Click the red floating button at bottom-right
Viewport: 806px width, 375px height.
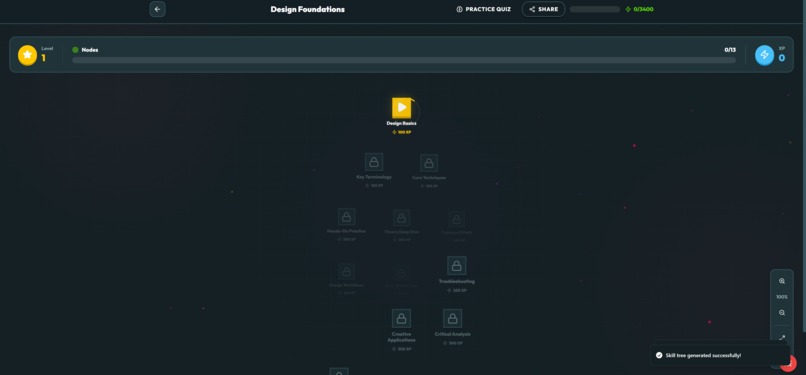point(789,363)
